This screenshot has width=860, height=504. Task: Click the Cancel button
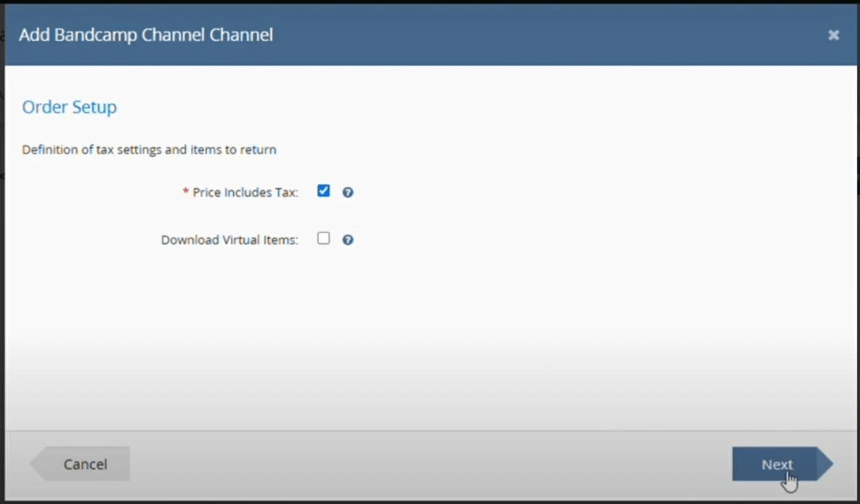[84, 464]
